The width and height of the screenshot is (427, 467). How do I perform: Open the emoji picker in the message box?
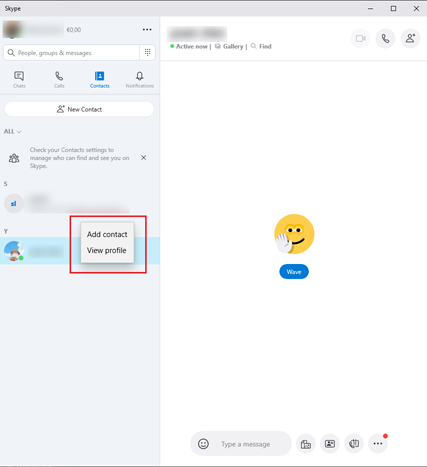(203, 444)
